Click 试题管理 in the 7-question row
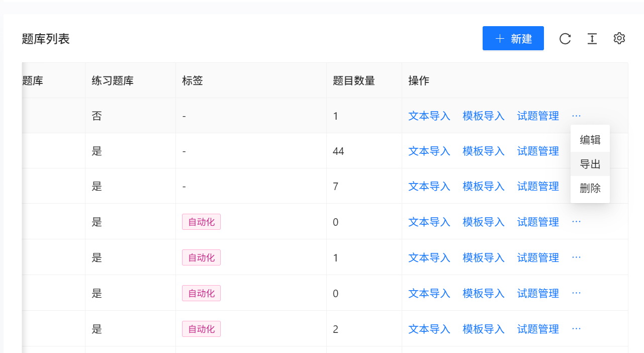Screen dimensions: 644x353 [538, 186]
